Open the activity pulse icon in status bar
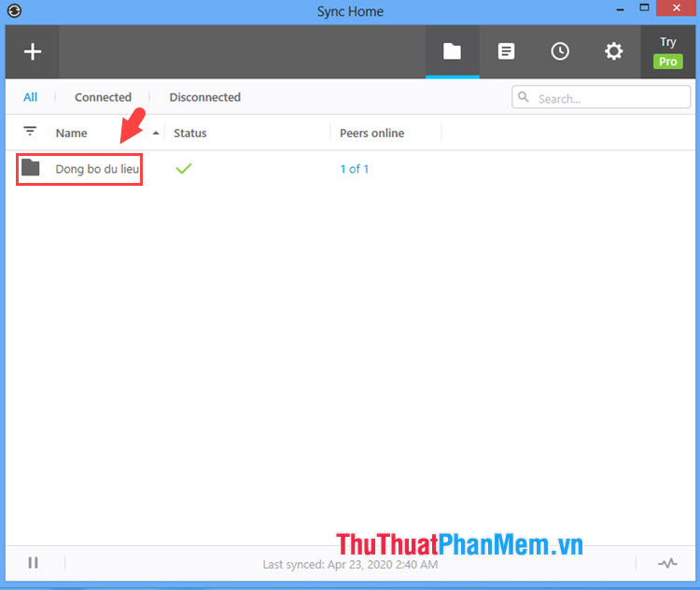700x590 pixels. (x=667, y=563)
